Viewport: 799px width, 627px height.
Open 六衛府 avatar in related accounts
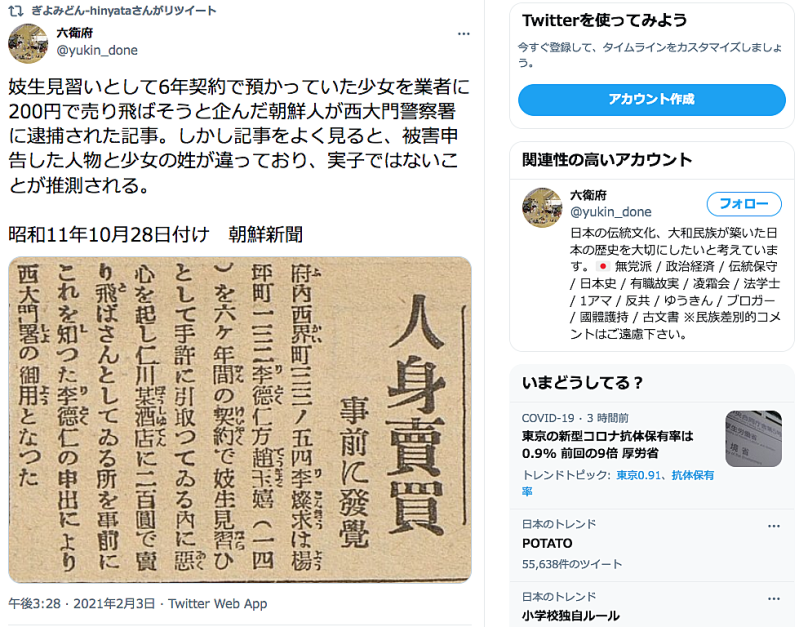click(x=542, y=207)
